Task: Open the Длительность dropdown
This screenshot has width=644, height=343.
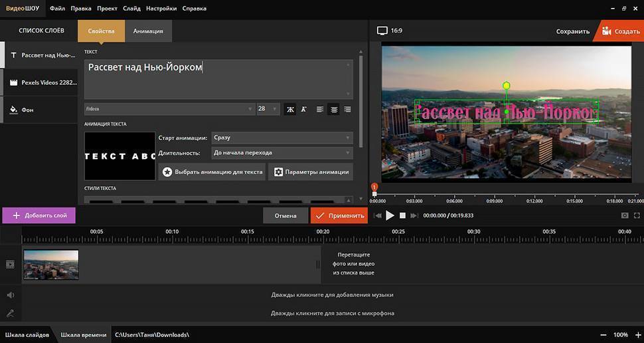Action: tap(282, 153)
